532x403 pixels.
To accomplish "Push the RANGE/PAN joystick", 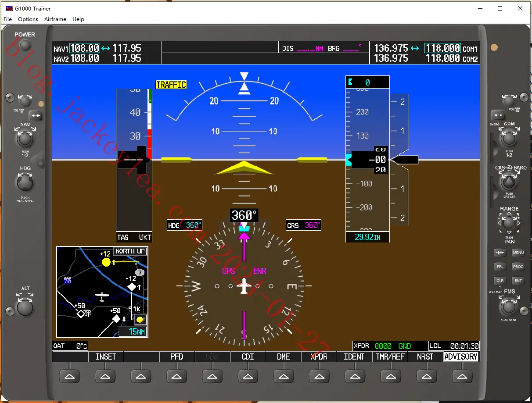I will pos(509,222).
